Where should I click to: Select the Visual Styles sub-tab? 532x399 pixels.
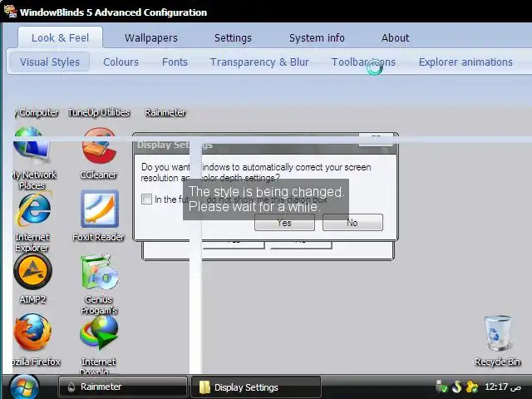tap(50, 62)
